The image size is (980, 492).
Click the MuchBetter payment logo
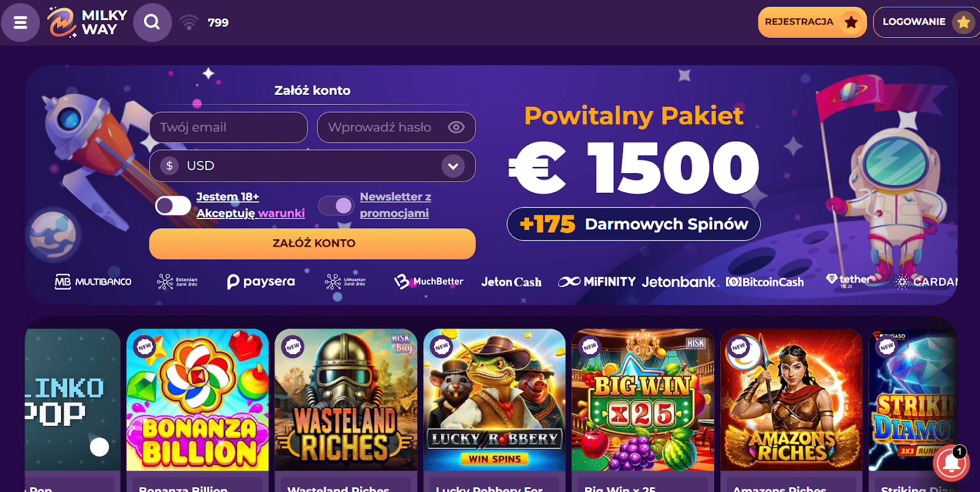(x=429, y=281)
